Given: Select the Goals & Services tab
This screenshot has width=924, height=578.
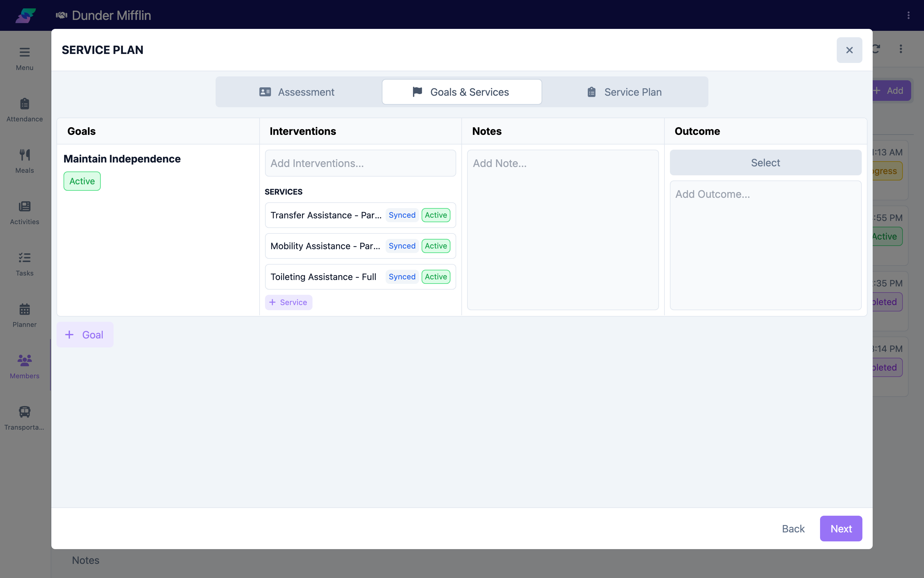Looking at the screenshot, I should (x=462, y=92).
